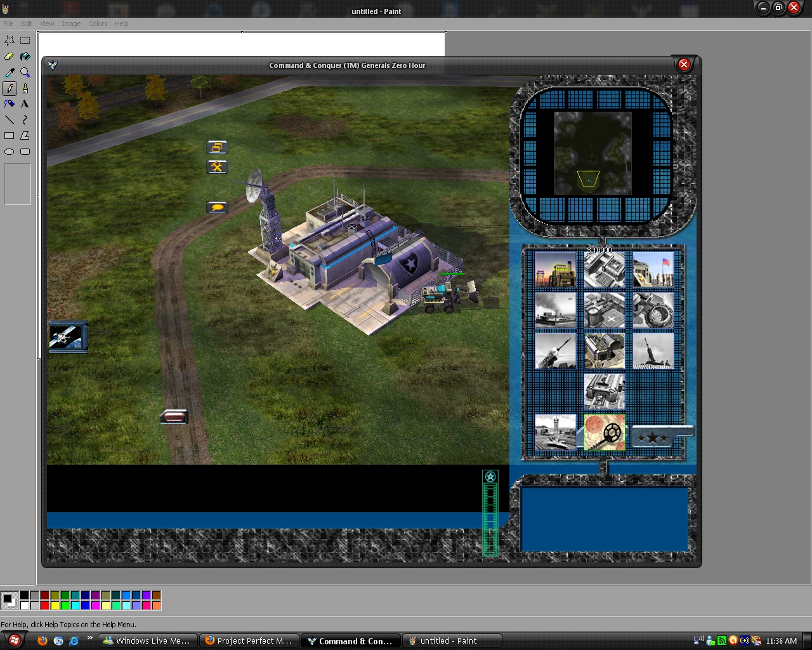
Task: Select the Pencil tool
Action: [x=10, y=88]
